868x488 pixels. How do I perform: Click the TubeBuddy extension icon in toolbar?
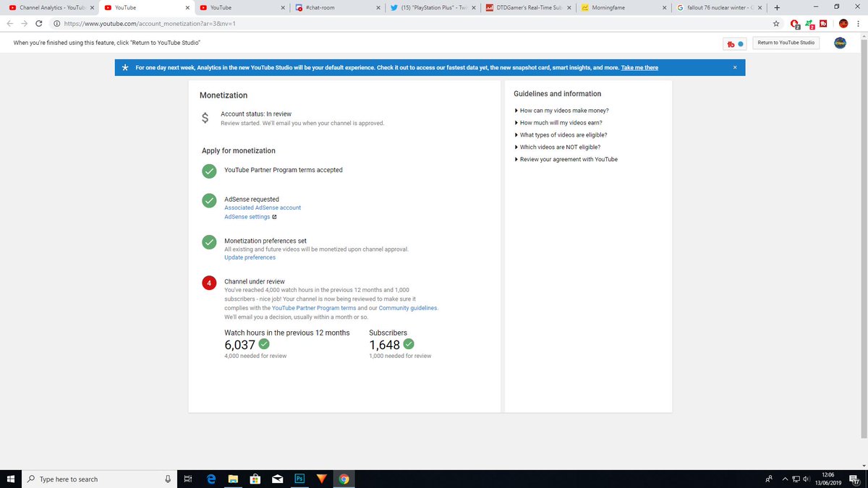(x=823, y=23)
